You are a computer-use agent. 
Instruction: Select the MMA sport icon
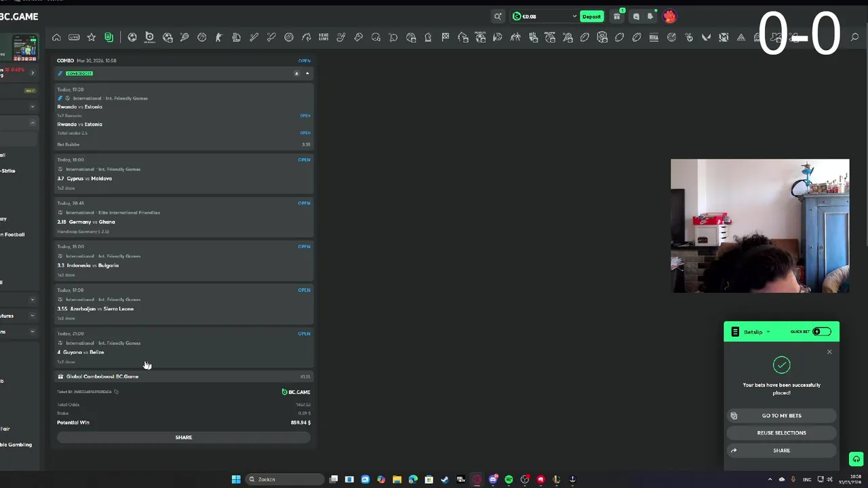(x=654, y=37)
